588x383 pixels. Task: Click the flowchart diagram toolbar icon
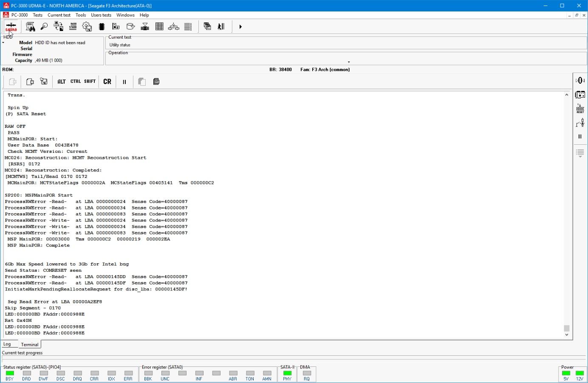[174, 27]
